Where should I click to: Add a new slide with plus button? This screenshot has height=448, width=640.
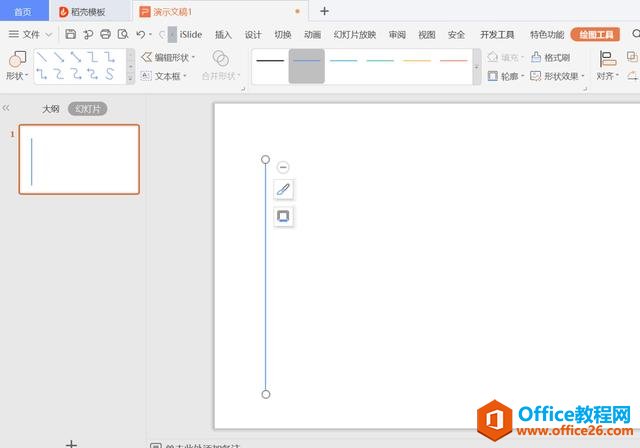pos(71,443)
